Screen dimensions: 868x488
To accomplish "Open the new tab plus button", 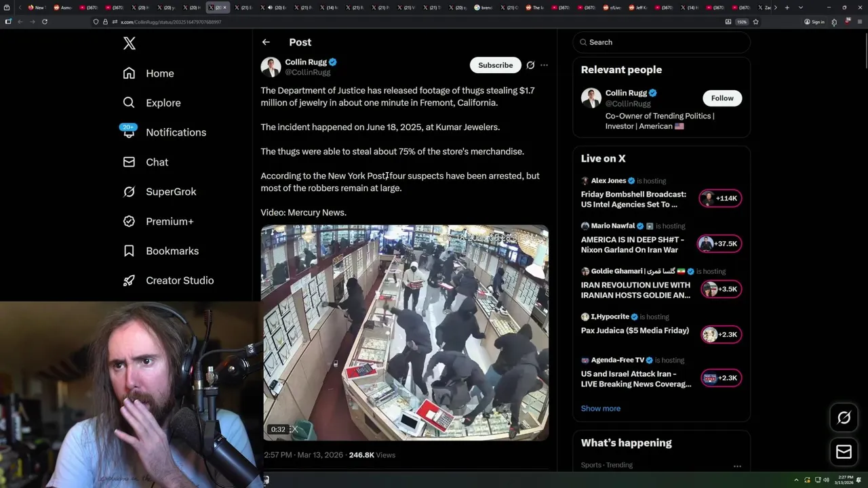I will point(787,7).
